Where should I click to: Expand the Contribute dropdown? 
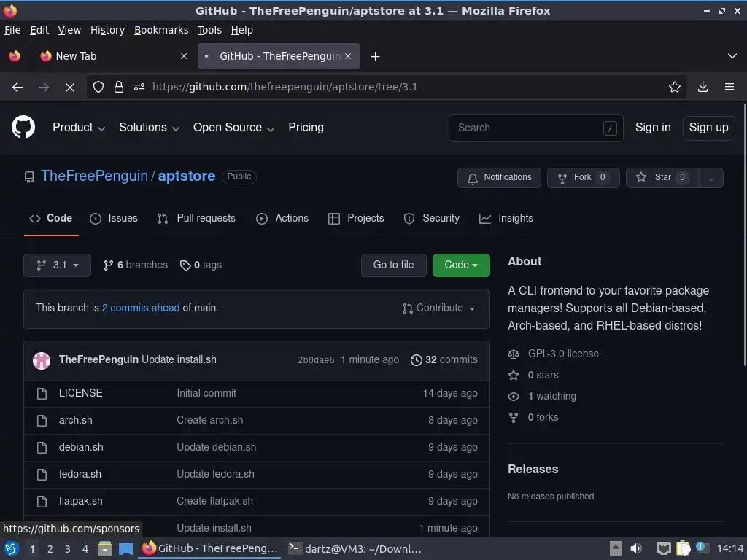[x=438, y=308]
